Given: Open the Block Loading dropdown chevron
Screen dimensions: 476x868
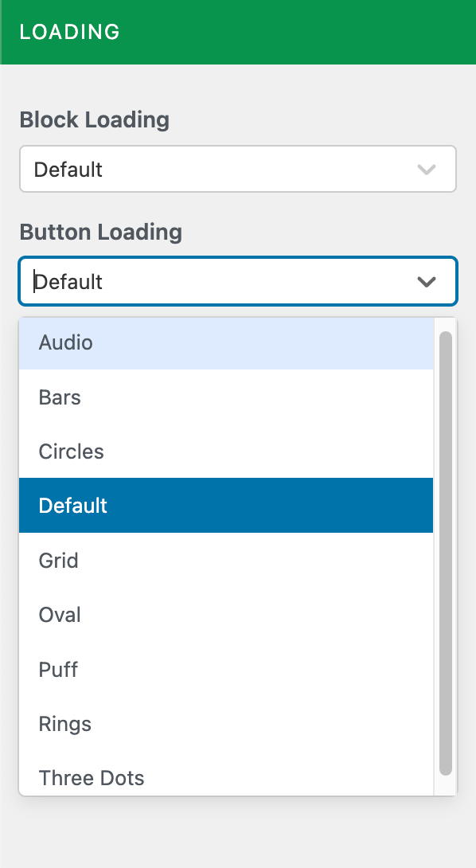Looking at the screenshot, I should click(426, 170).
